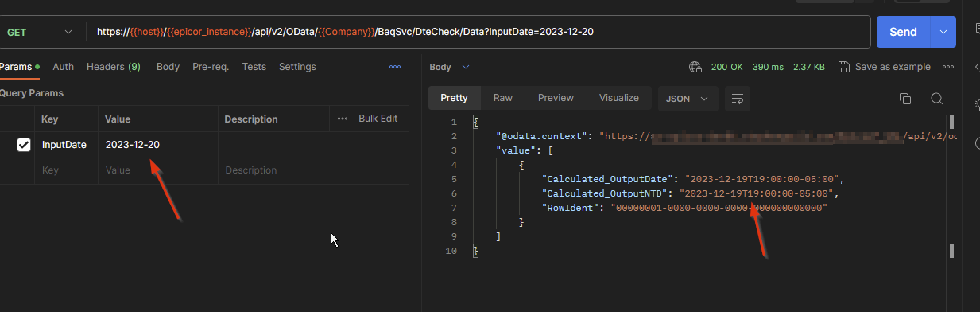The width and height of the screenshot is (980, 312).
Task: Toggle the wrap lines icon
Action: pyautogui.click(x=738, y=99)
